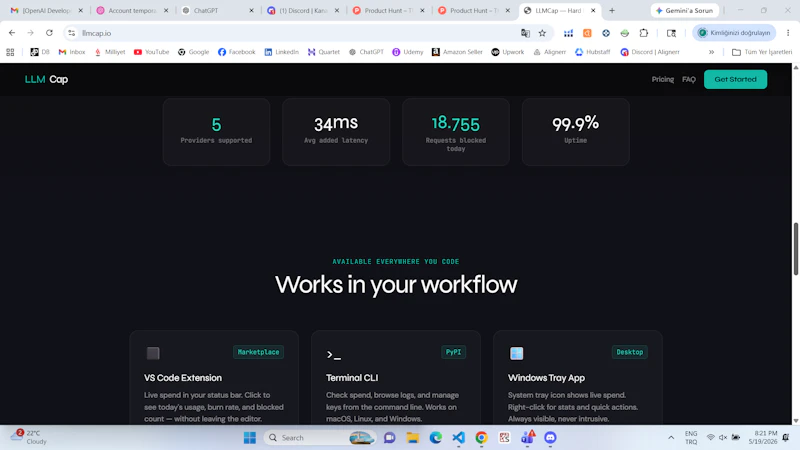This screenshot has width=800, height=450.
Task: Click the LLM Cap logo
Action: pyautogui.click(x=46, y=79)
